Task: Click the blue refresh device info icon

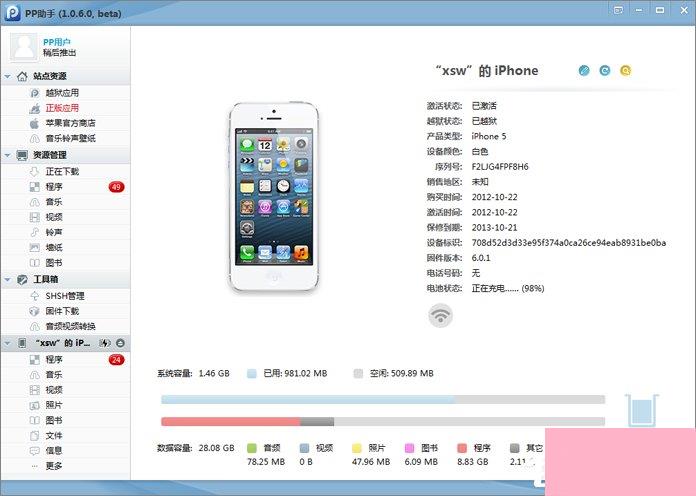Action: (605, 70)
